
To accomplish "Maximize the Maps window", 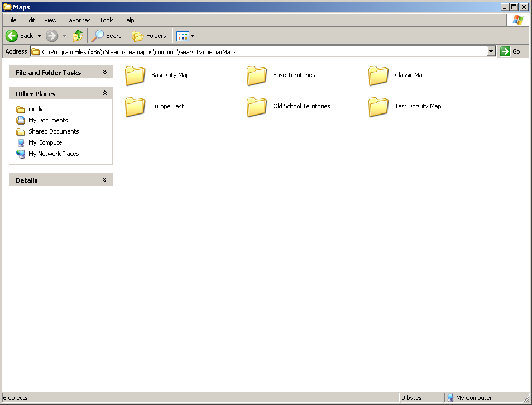I will tap(514, 7).
